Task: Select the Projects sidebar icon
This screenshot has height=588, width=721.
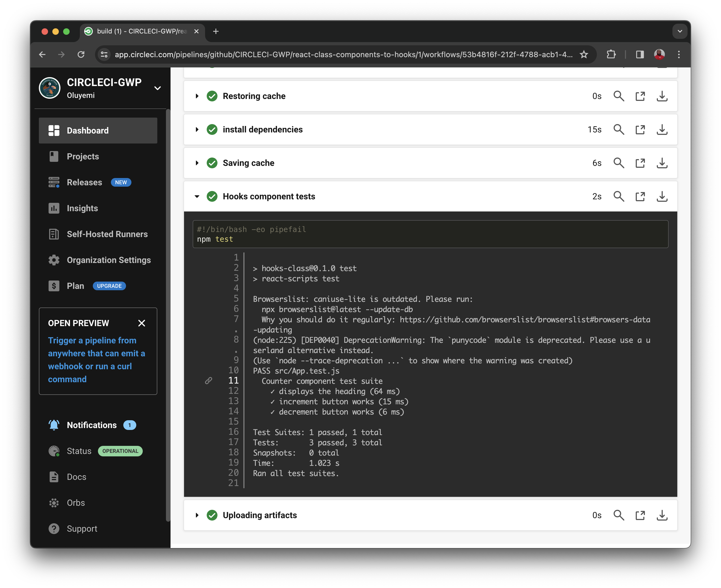Action: click(x=53, y=156)
